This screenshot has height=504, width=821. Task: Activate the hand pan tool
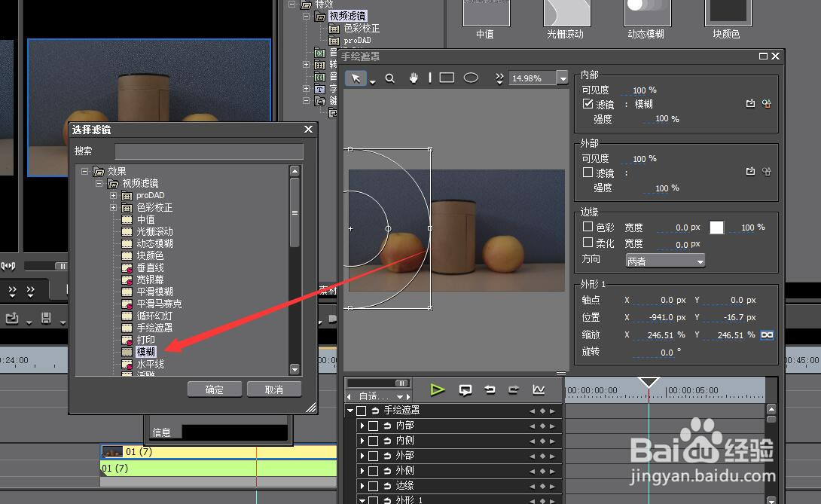point(414,78)
